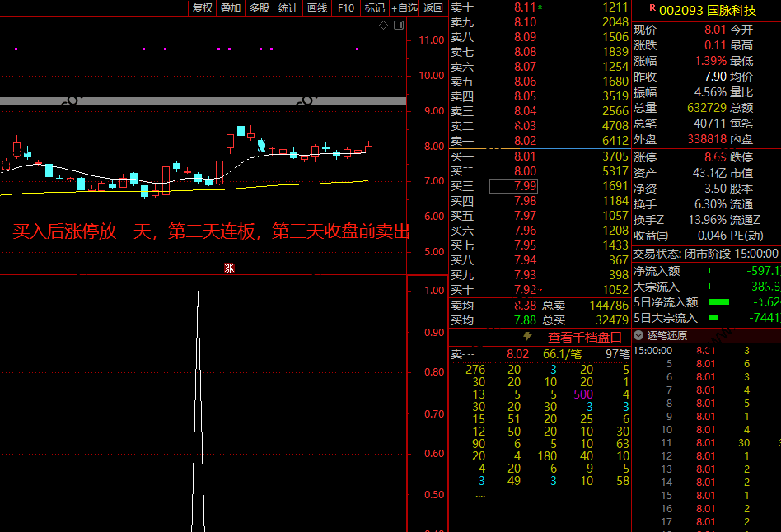Click the 总买 value 32479

coord(612,320)
